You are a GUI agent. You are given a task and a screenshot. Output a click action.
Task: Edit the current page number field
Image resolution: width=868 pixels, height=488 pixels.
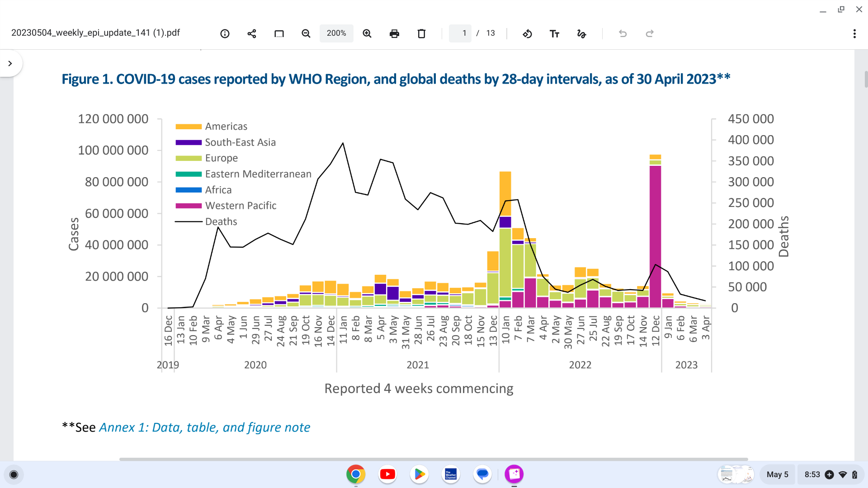461,33
